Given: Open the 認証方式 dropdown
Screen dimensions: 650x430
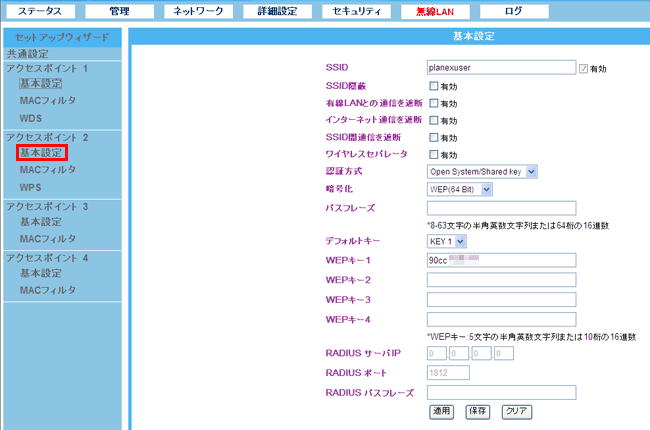Looking at the screenshot, I should (482, 172).
